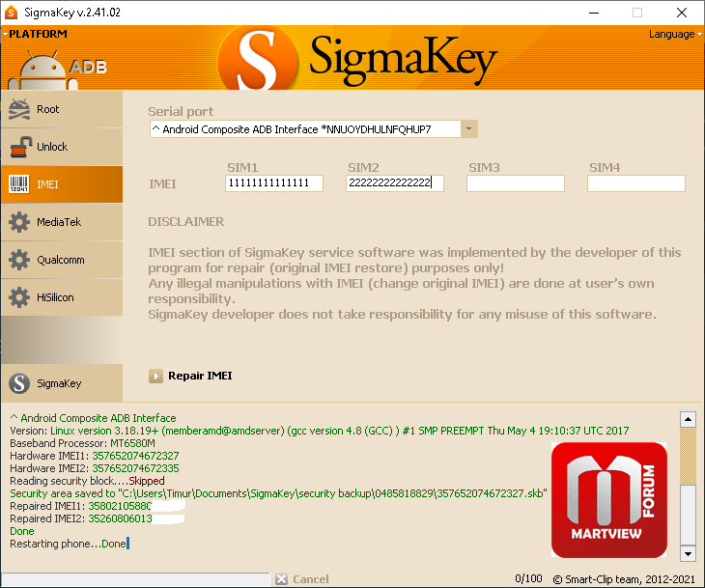Click 'Restarting phone...Done' log line
This screenshot has width=705, height=588.
tap(68, 544)
